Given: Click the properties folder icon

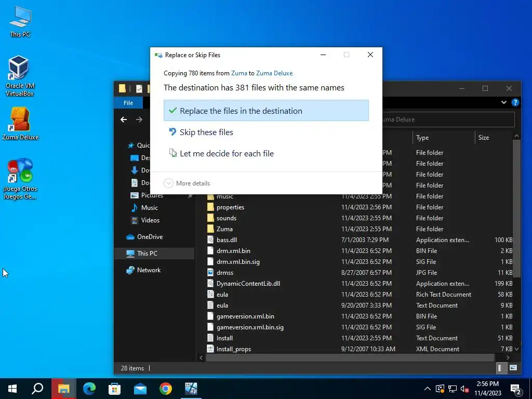Looking at the screenshot, I should point(210,207).
